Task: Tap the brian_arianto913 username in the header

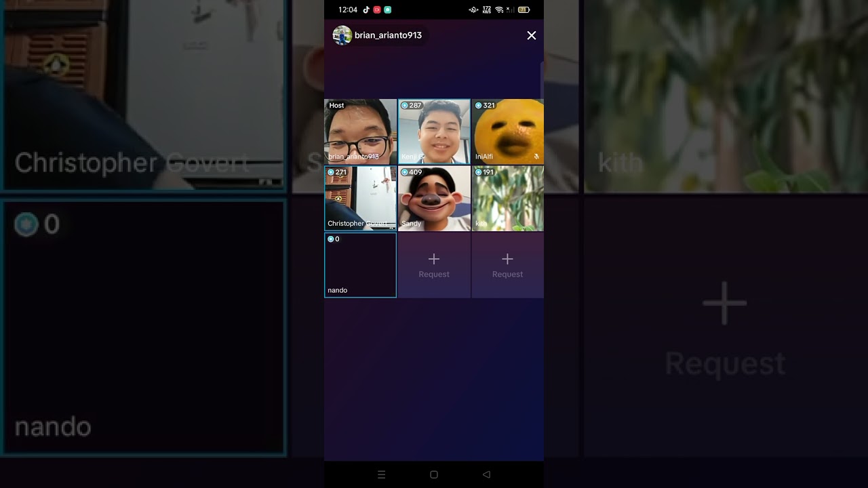Action: click(x=388, y=35)
